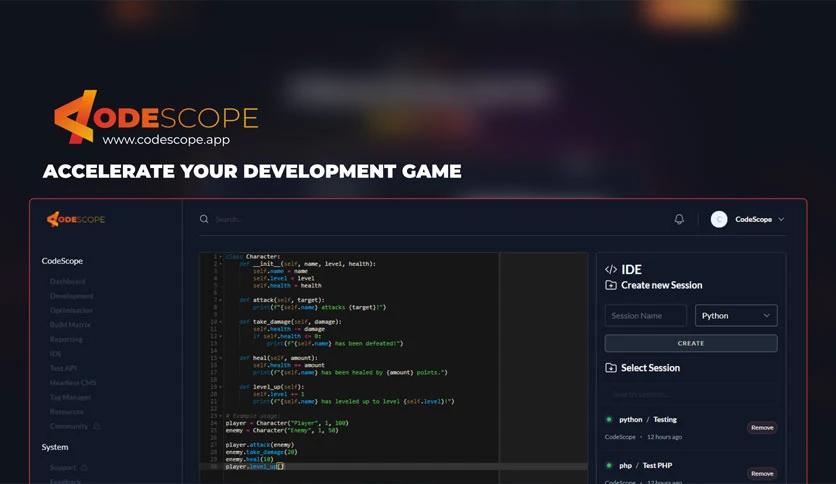Open Tag Manager in the sidebar
836x484 pixels.
point(70,397)
